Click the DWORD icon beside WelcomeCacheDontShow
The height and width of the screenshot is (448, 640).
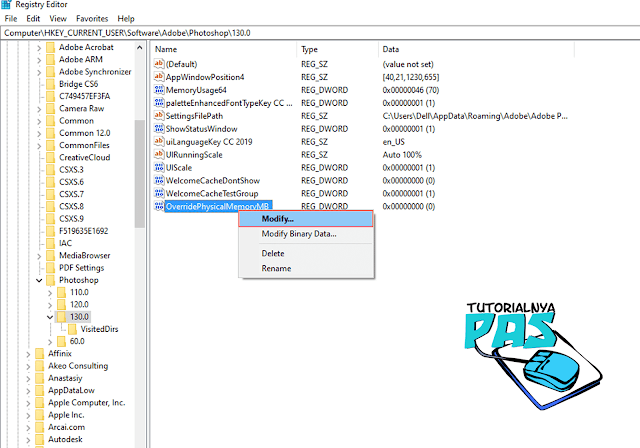pos(159,180)
